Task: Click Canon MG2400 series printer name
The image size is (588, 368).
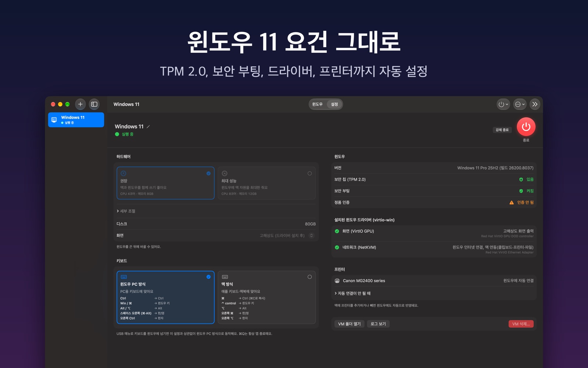Action: point(364,281)
